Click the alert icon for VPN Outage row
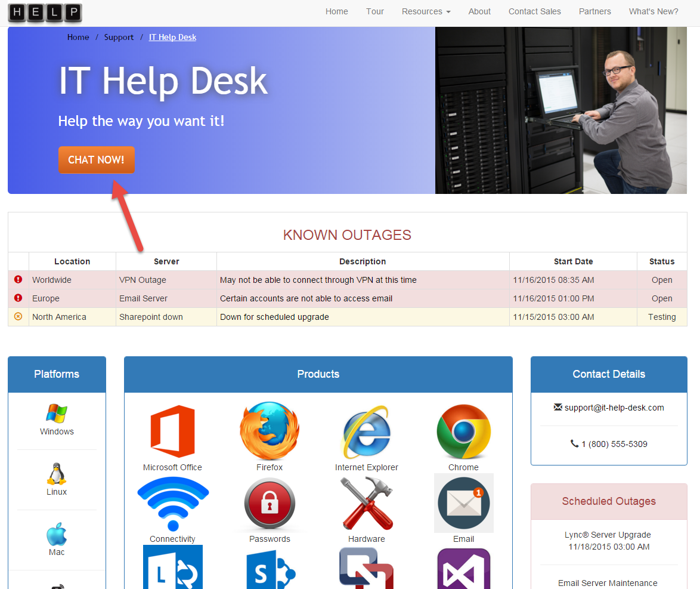700x589 pixels. [x=18, y=279]
